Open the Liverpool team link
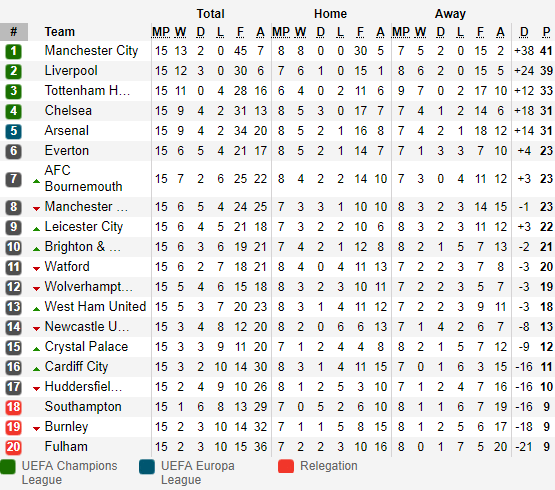The width and height of the screenshot is (555, 490). coord(71,71)
